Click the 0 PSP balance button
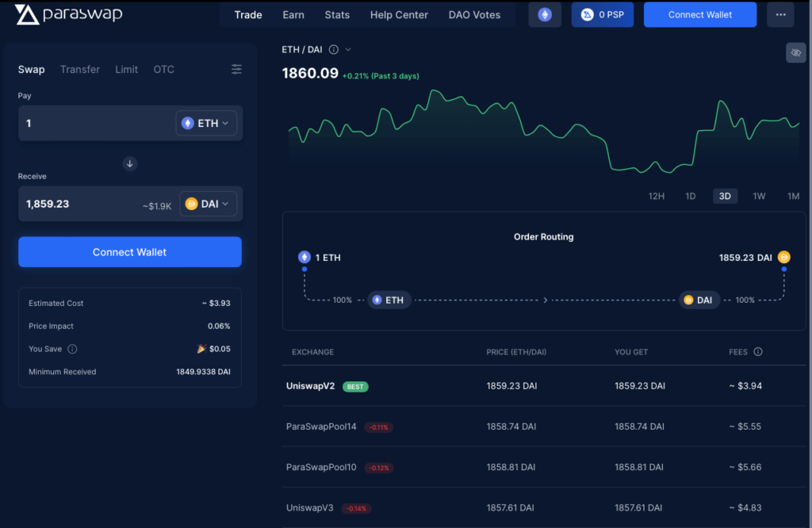The image size is (812, 528). pos(602,14)
